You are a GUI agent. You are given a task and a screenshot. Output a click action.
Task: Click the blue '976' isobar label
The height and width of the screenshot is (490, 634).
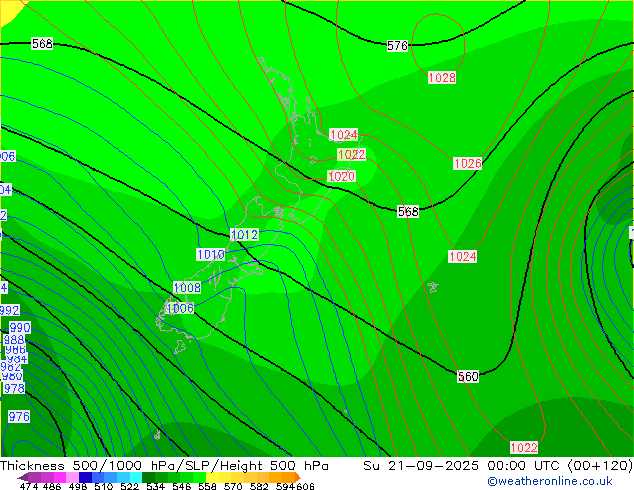[x=19, y=416]
